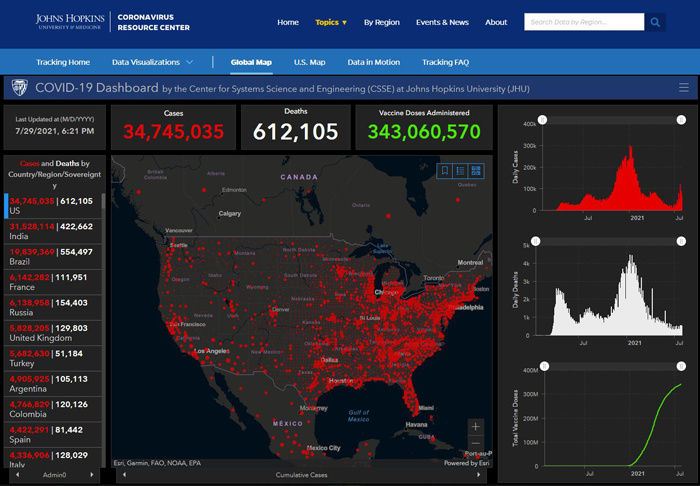
Task: Select the US row in country list
Action: coord(53,206)
